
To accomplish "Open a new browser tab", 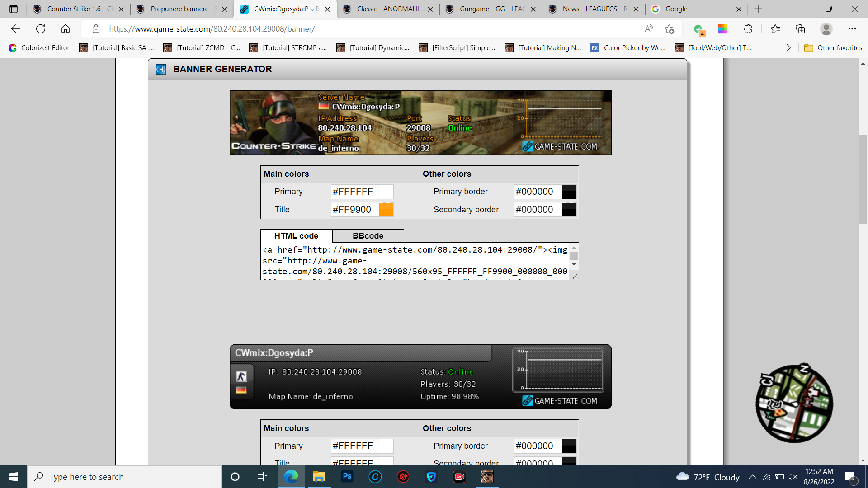I will coord(758,9).
